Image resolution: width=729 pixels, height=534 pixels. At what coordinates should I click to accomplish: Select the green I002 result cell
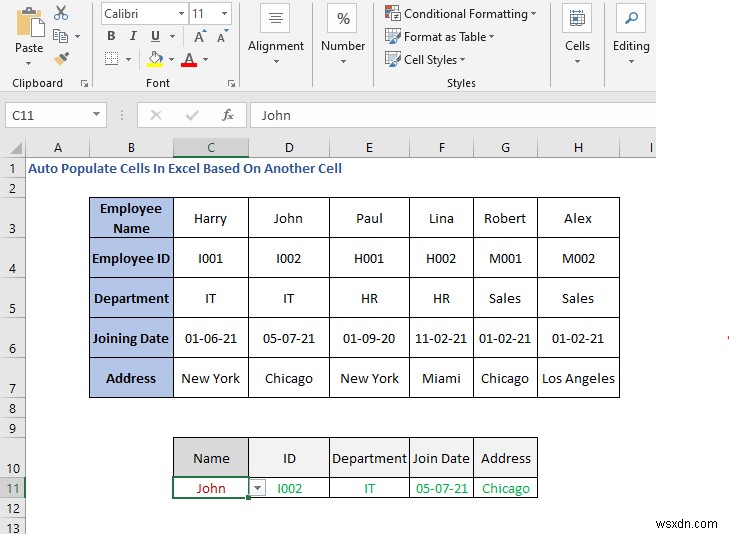(x=289, y=488)
